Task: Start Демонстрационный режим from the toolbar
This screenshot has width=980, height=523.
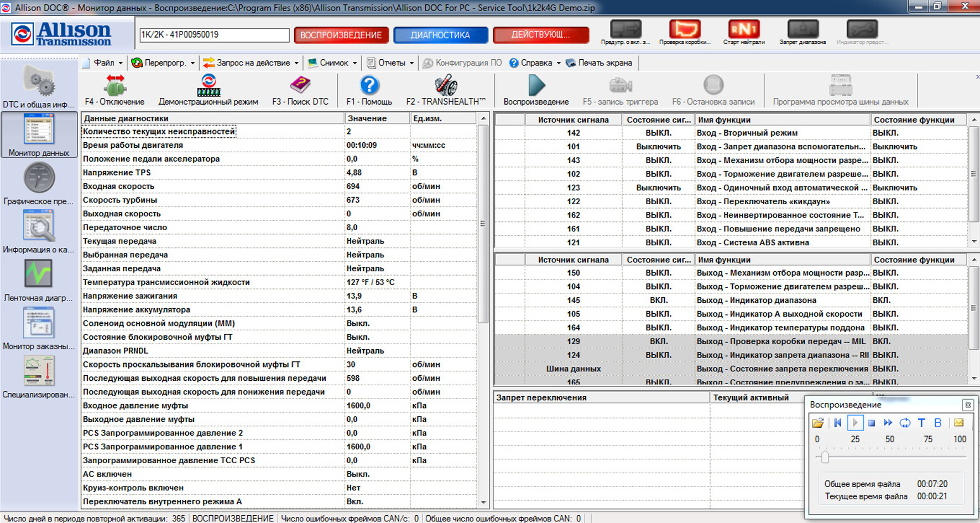Action: coord(208,86)
